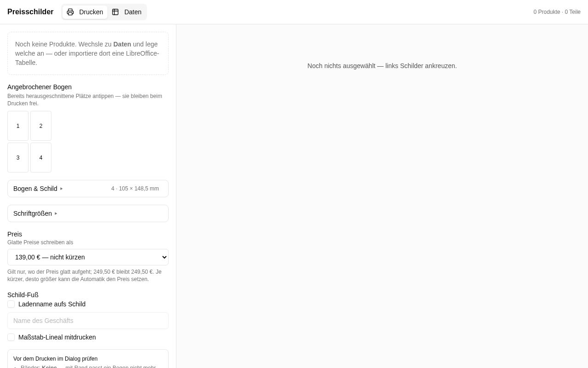
Task: Click 'Vor dem Drucken im Dialog prüfen' text
Action: [x=55, y=359]
